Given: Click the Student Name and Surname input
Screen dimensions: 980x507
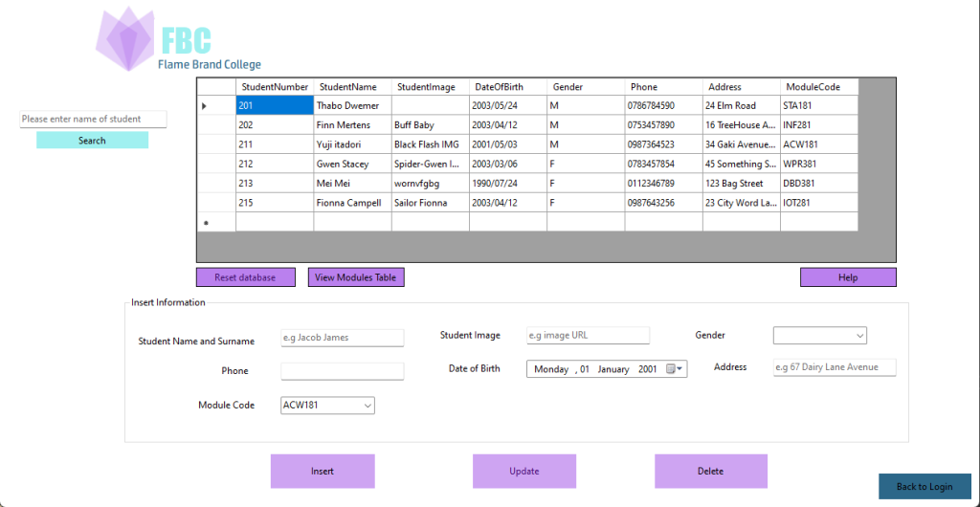Looking at the screenshot, I should click(x=342, y=338).
